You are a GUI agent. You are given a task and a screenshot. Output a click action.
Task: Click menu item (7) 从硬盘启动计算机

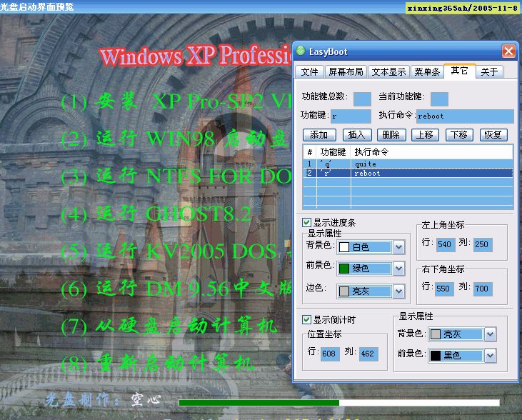point(169,326)
